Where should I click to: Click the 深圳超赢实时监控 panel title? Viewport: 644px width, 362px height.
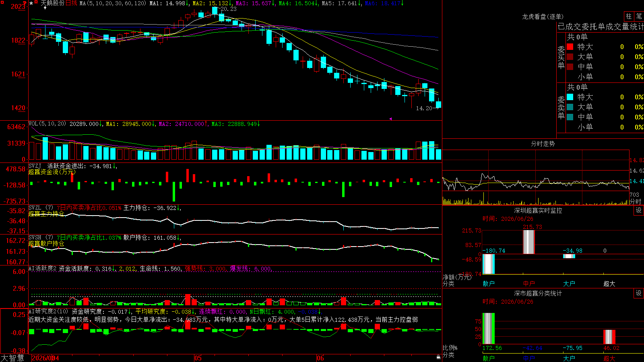pyautogui.click(x=538, y=210)
